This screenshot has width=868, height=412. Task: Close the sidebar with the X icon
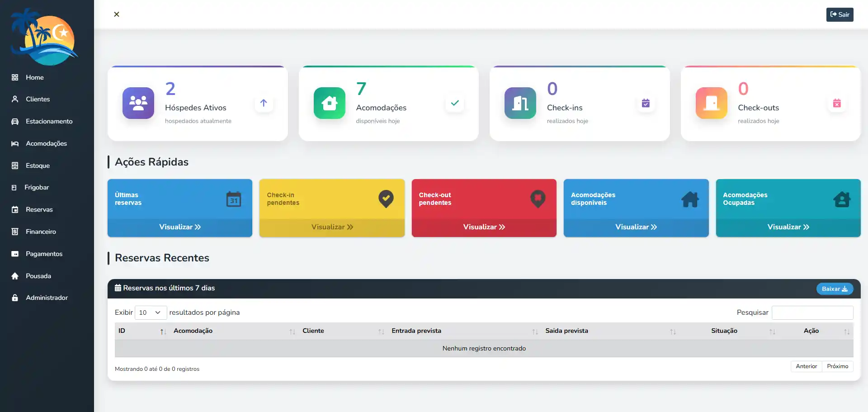coord(117,14)
